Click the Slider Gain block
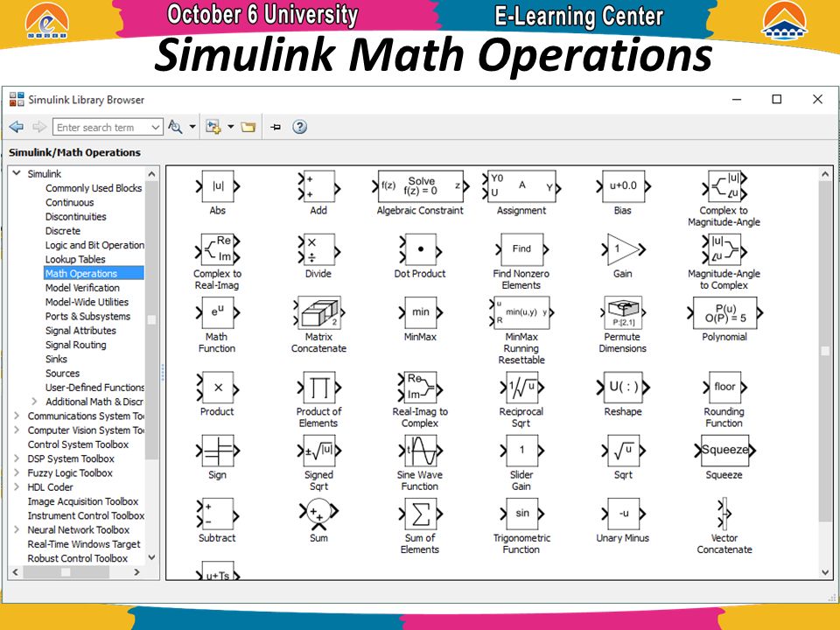Image resolution: width=840 pixels, height=630 pixels. 521,451
